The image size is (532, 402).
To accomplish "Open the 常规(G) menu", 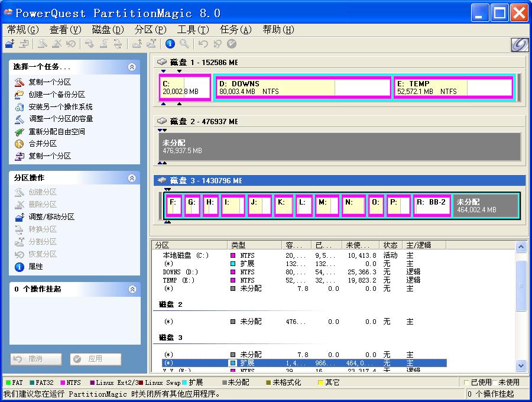I will click(x=22, y=30).
